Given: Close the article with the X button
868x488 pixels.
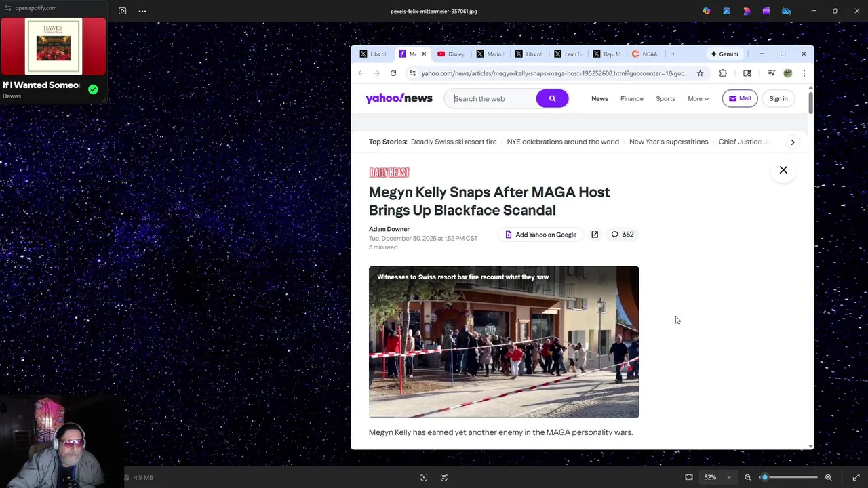Looking at the screenshot, I should pos(783,170).
